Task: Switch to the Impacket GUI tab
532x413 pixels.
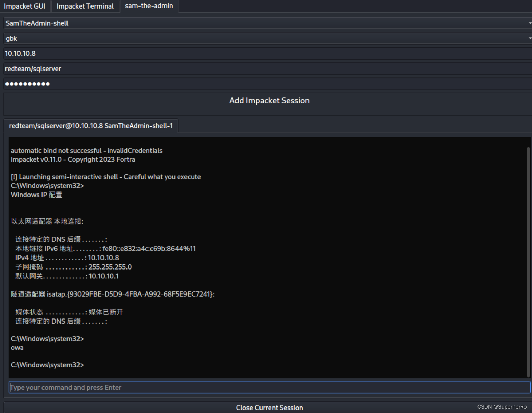Action: tap(25, 6)
